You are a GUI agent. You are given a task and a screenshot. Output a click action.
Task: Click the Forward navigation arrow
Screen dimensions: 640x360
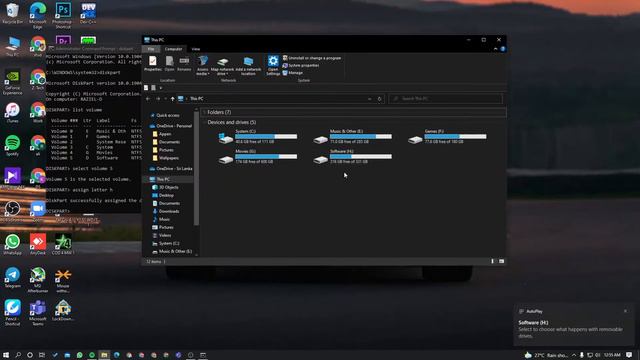[158, 99]
